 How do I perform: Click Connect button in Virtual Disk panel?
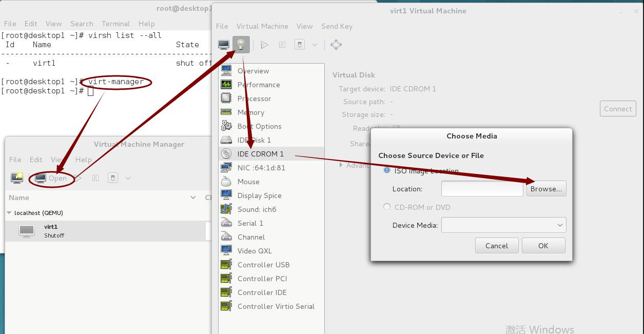[618, 109]
